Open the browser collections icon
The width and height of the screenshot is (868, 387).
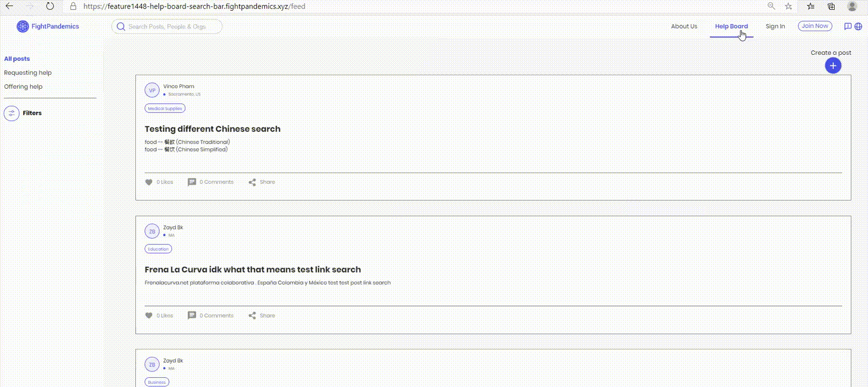831,6
